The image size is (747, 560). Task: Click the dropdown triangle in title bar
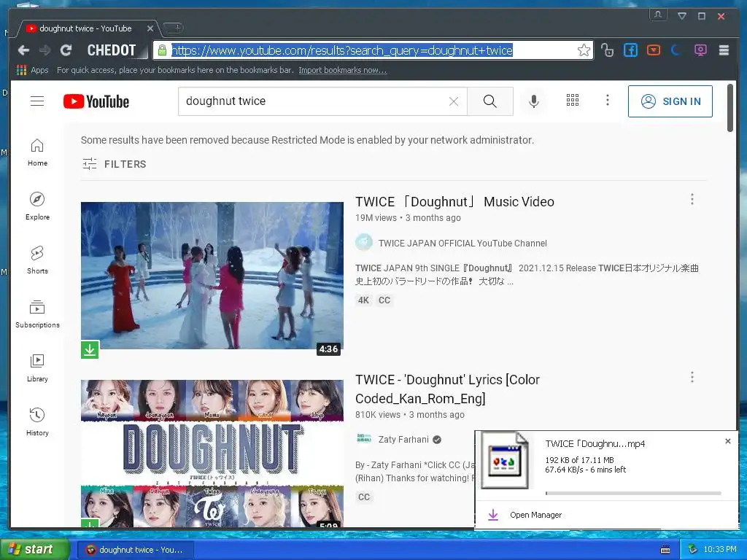(682, 16)
